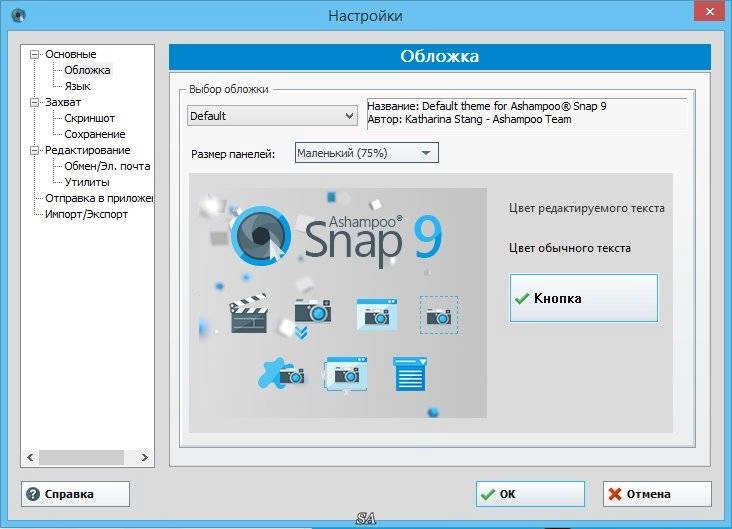Open Отправка в приложения settings

tap(99, 198)
